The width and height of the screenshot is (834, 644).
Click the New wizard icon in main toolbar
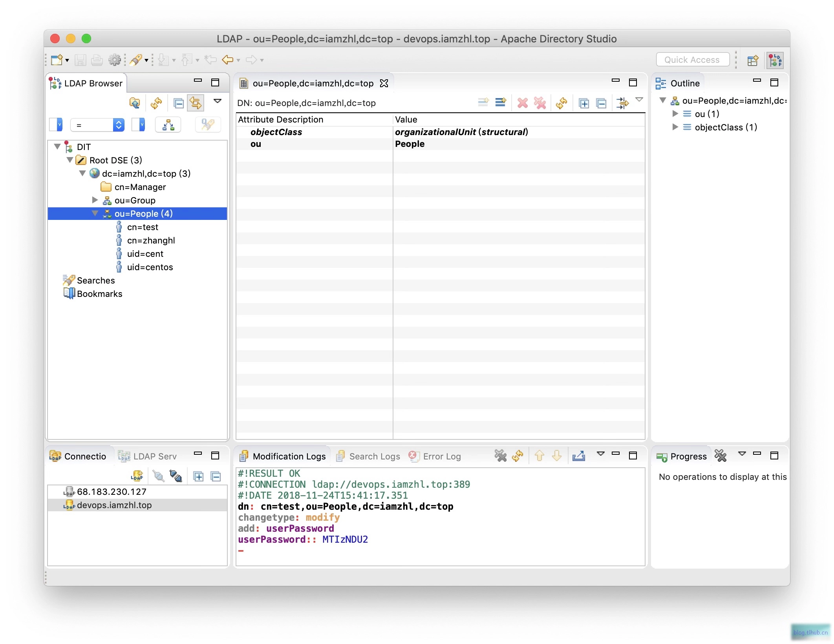pyautogui.click(x=57, y=60)
